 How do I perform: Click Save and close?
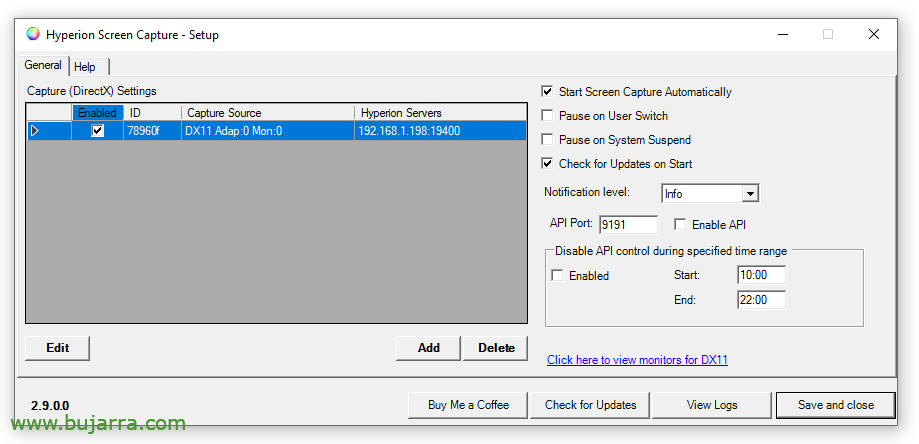point(836,405)
